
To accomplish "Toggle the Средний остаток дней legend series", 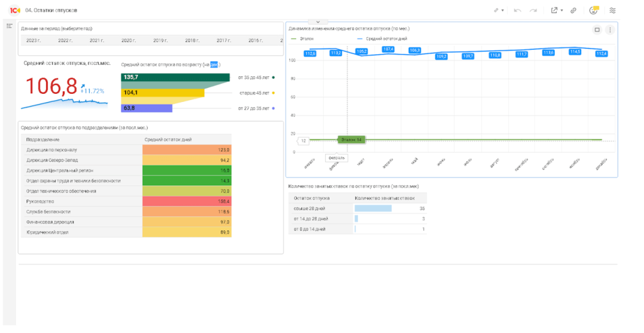I will tap(382, 38).
